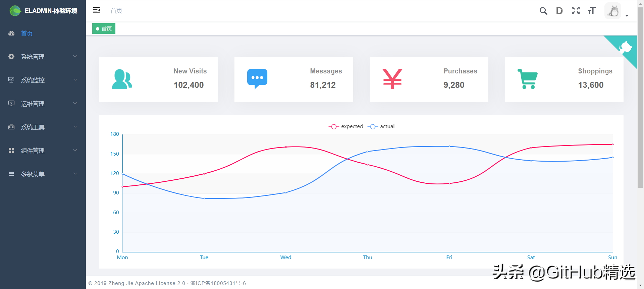The image size is (644, 289).
Task: Expand the 多级菜单 menu
Action: tap(43, 174)
